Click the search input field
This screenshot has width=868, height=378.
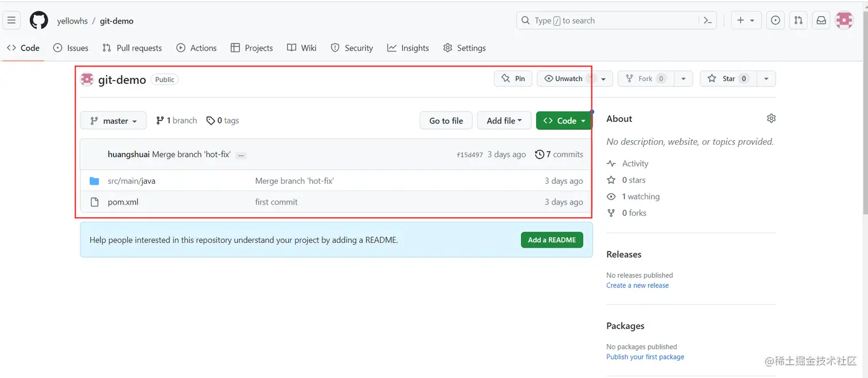tap(607, 21)
